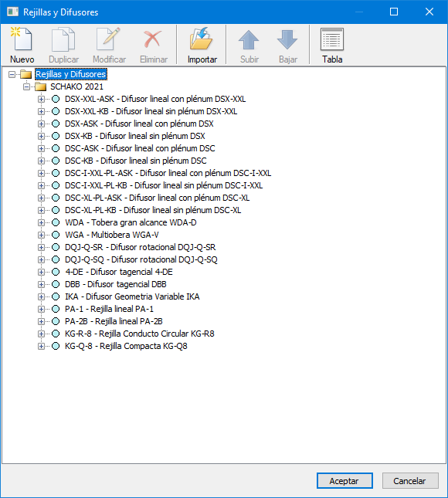
Task: Select DQJ-Q-SR Difusor rotacional item
Action: (x=140, y=247)
